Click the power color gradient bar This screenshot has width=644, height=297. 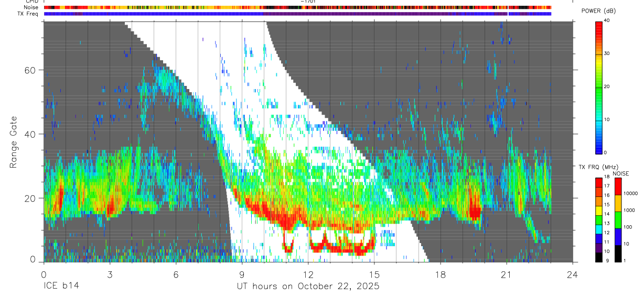[x=599, y=87]
